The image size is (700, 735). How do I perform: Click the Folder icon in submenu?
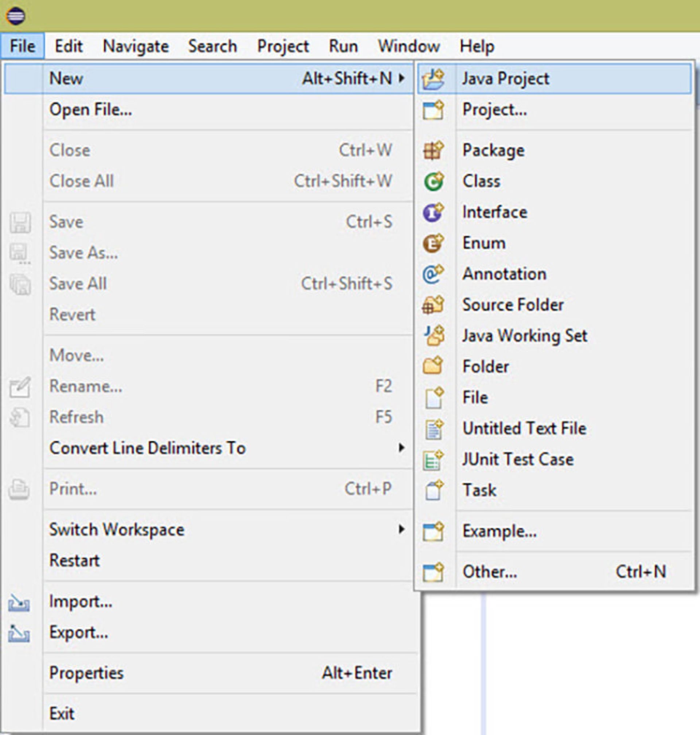(x=433, y=366)
